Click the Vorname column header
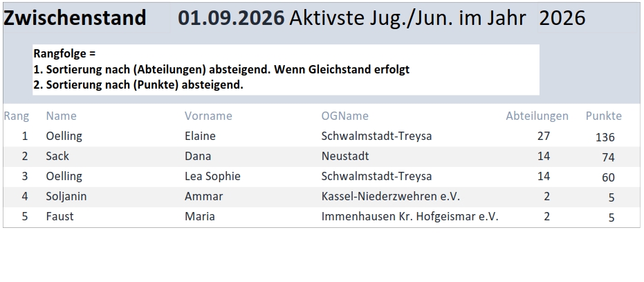 (208, 116)
